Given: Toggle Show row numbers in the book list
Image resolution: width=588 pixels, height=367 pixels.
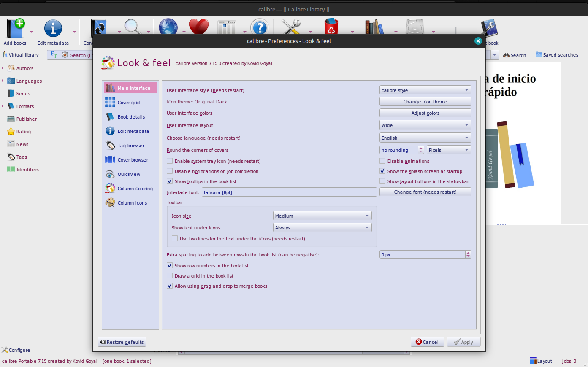Looking at the screenshot, I should [170, 266].
